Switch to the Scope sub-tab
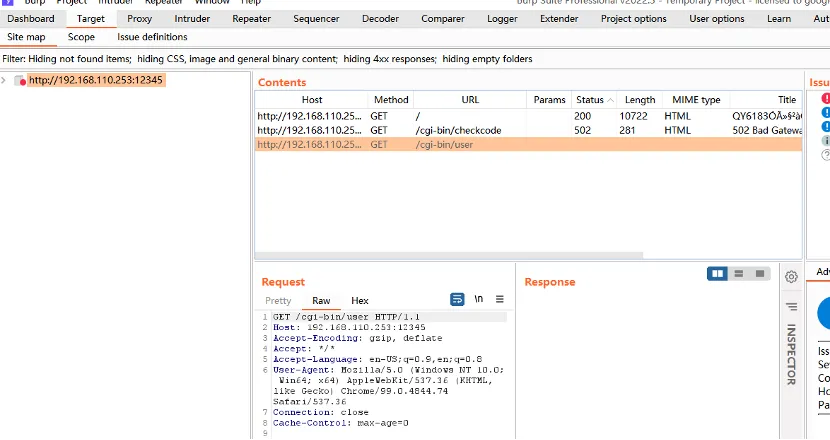Viewport: 830px width, 440px height. tap(81, 38)
